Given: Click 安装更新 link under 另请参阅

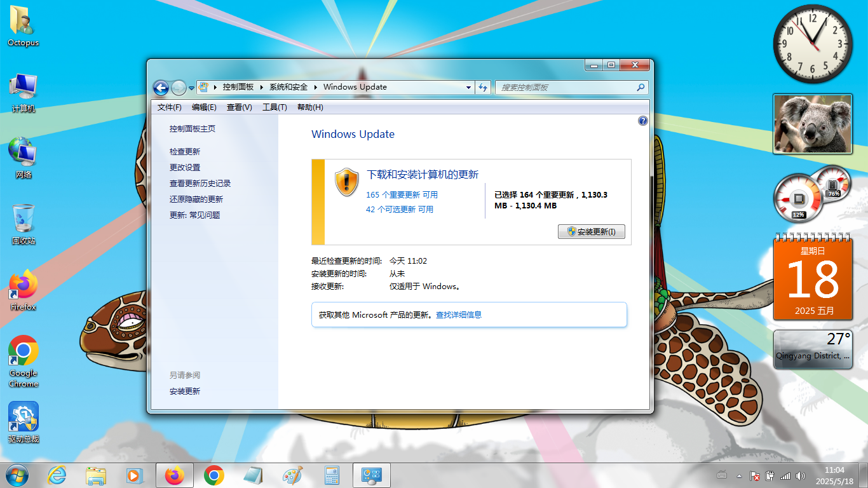Looking at the screenshot, I should click(185, 391).
